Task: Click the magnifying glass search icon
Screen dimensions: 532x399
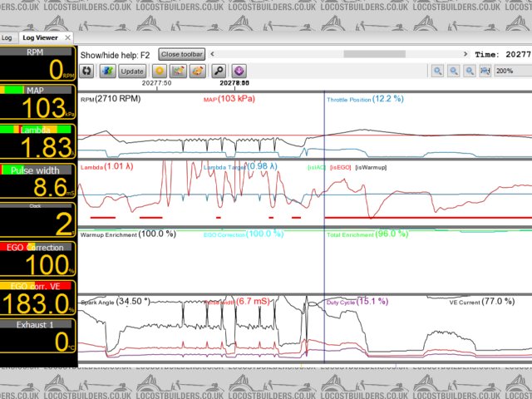Action: pyautogui.click(x=219, y=71)
